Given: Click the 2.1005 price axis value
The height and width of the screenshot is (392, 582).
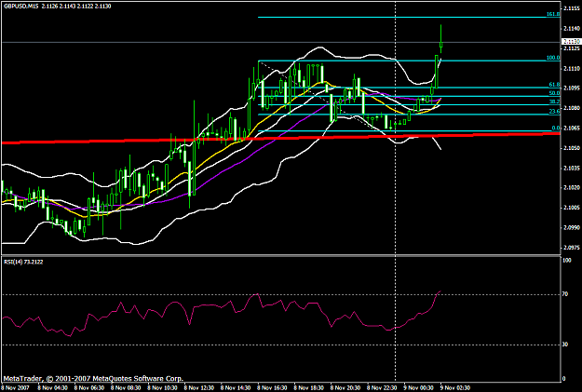Looking at the screenshot, I should point(572,208).
